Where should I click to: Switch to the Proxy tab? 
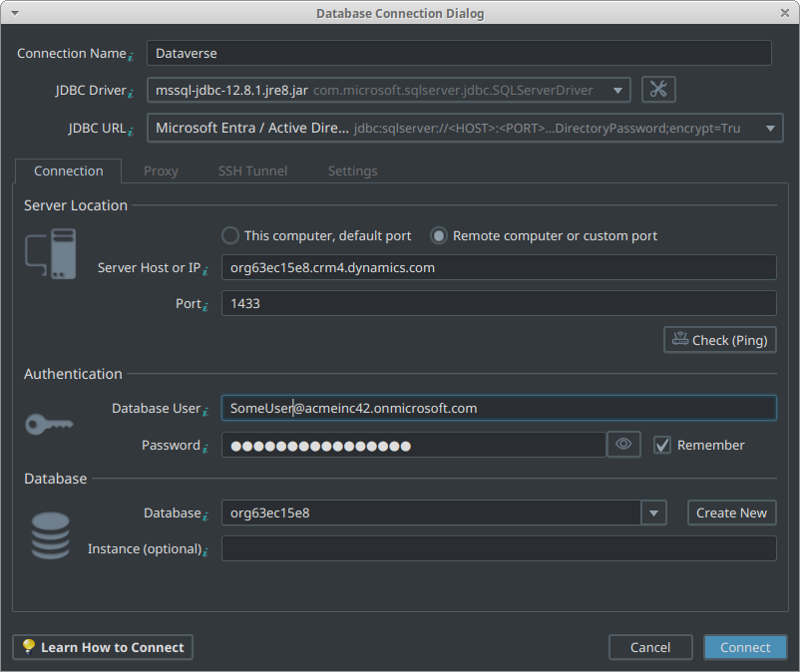(x=161, y=170)
